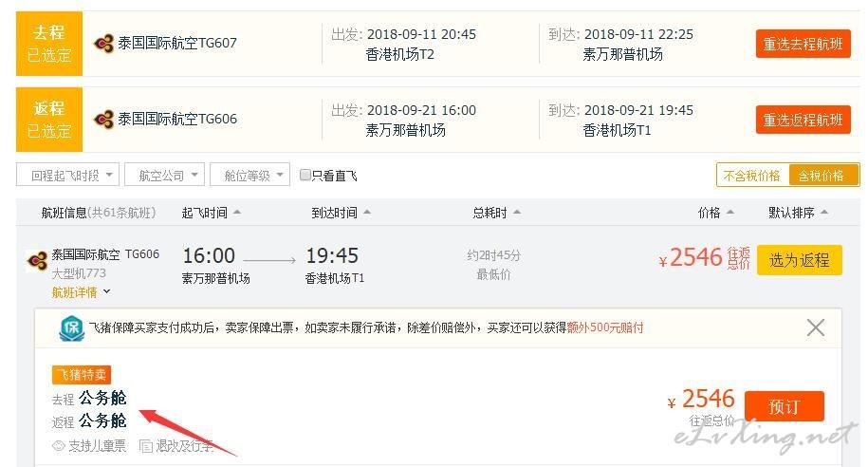This screenshot has width=868, height=467.
Task: Sort flights by 总耗时 column
Action: click(496, 213)
